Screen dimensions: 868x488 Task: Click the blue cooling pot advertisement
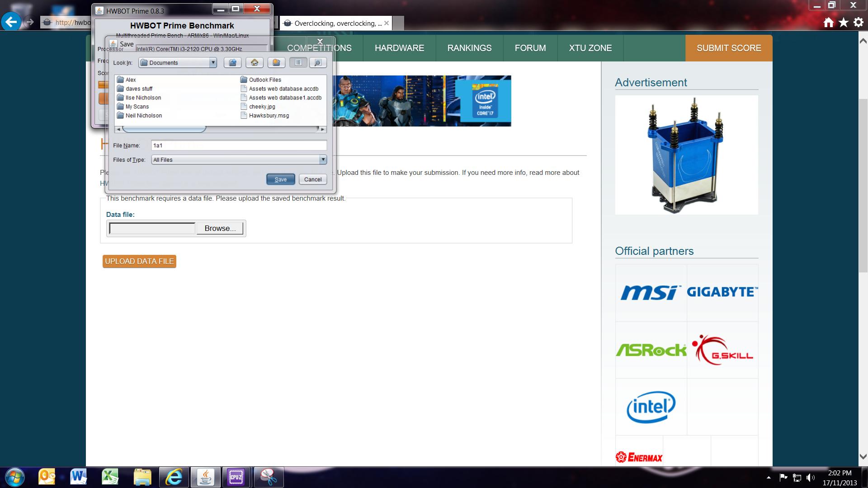tap(686, 155)
